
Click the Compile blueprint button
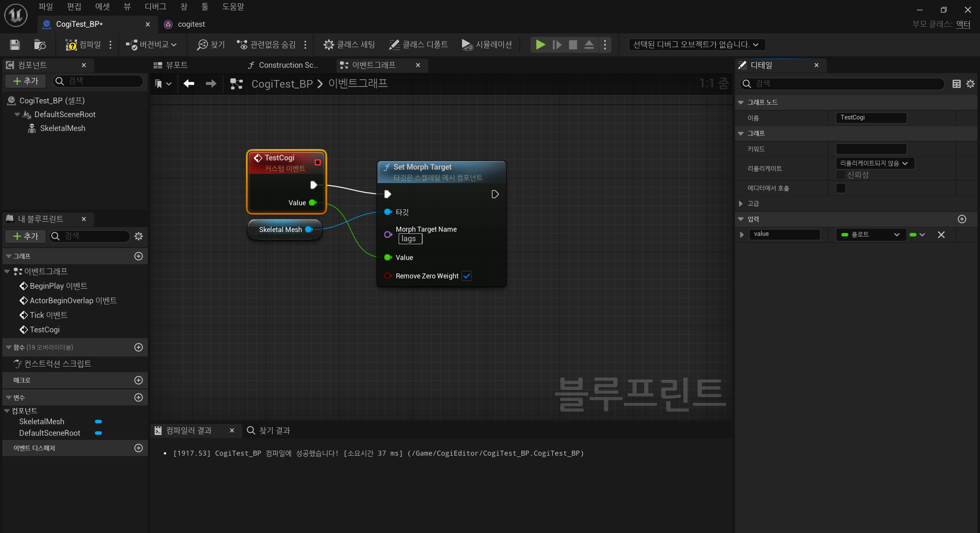click(x=83, y=45)
